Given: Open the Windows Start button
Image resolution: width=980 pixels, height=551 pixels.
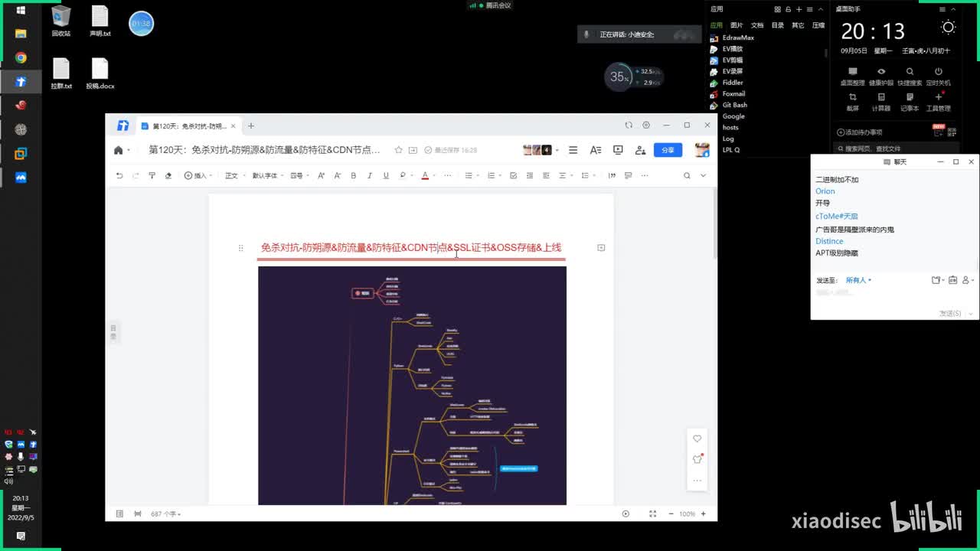Looking at the screenshot, I should click(x=21, y=10).
